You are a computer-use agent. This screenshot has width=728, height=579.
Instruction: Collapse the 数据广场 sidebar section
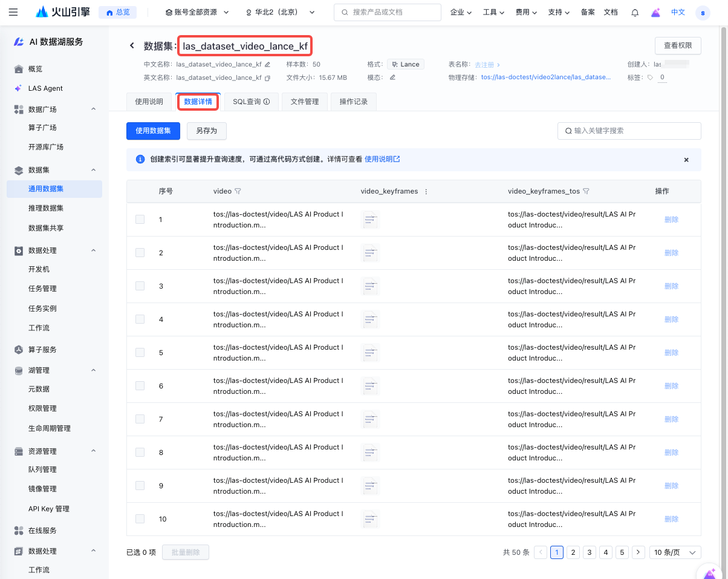(x=94, y=109)
